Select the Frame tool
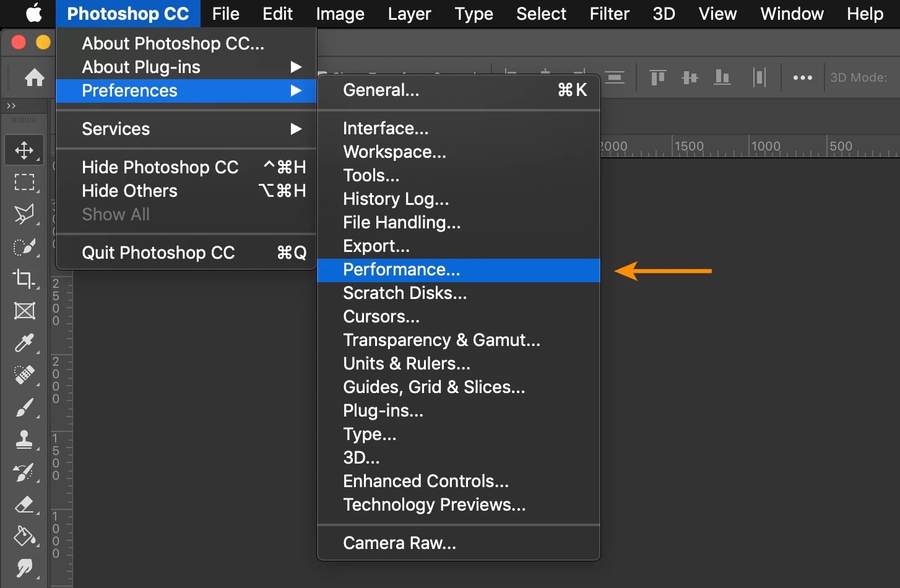The image size is (900, 588). click(24, 311)
